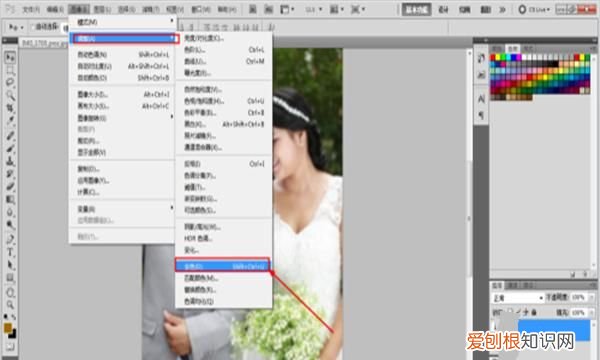Screen dimensions: 600x360
Task: Open the Edit (编辑) menu
Action: pos(55,9)
